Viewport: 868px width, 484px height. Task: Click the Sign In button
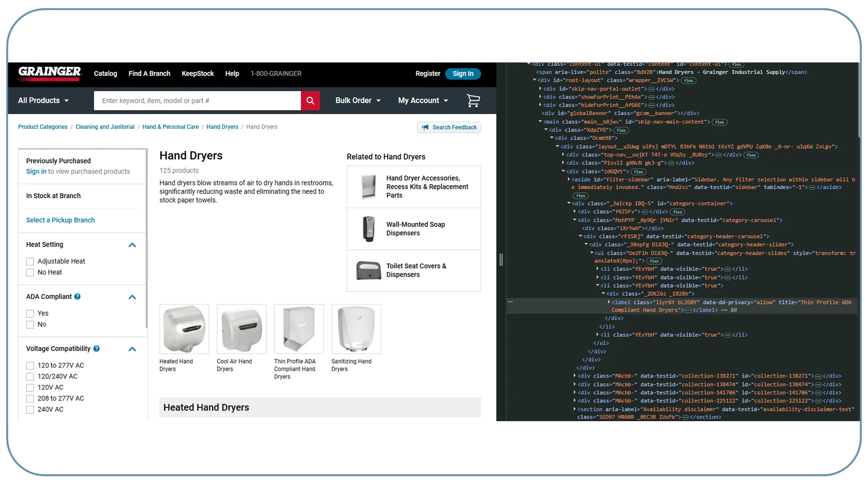click(463, 73)
